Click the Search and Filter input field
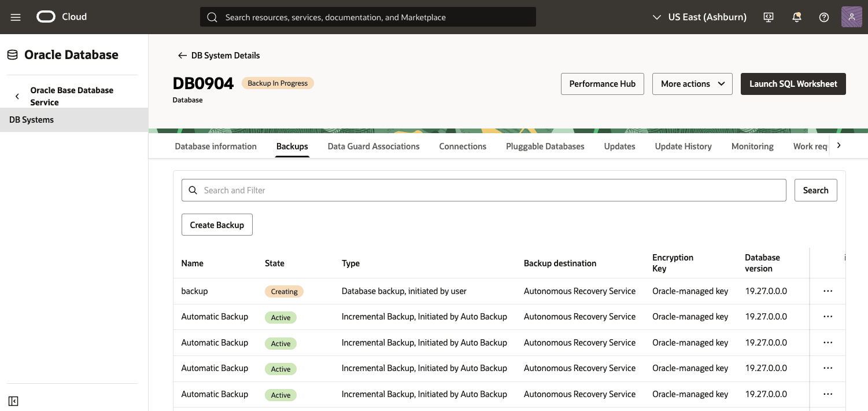Screen dimensions: 868x411 (483, 190)
